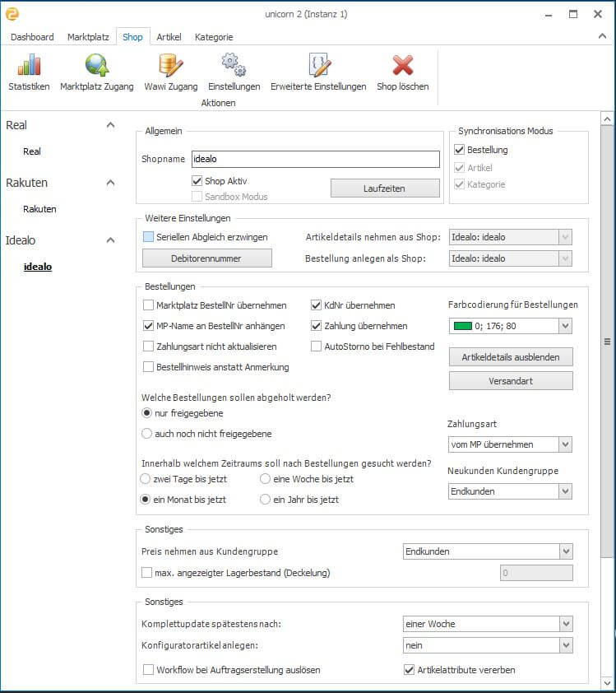Uncheck Artikelattribute vererben
The width and height of the screenshot is (616, 693).
coord(410,670)
